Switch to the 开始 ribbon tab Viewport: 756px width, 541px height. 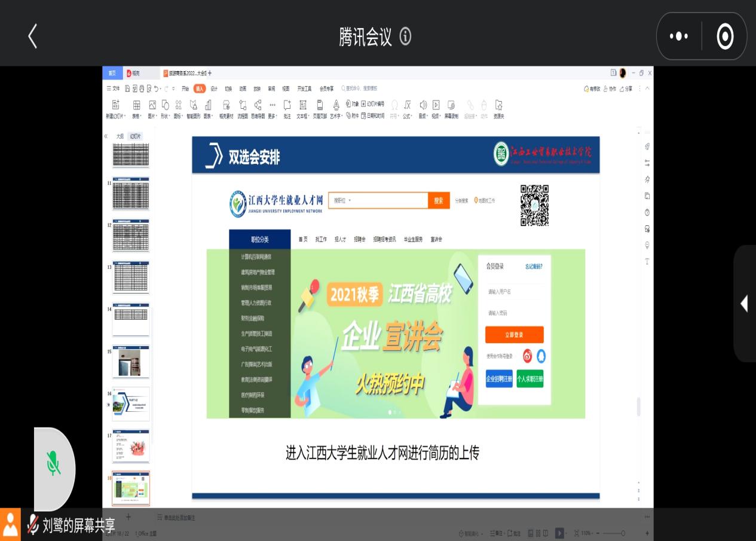click(185, 88)
